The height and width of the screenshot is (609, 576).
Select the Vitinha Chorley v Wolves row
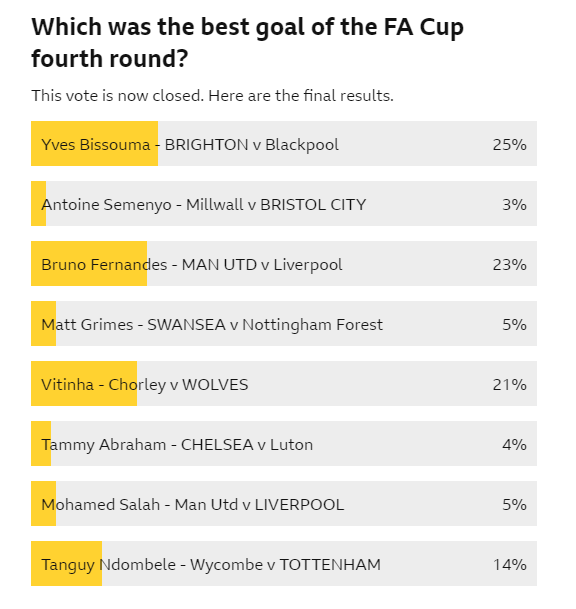click(x=284, y=383)
